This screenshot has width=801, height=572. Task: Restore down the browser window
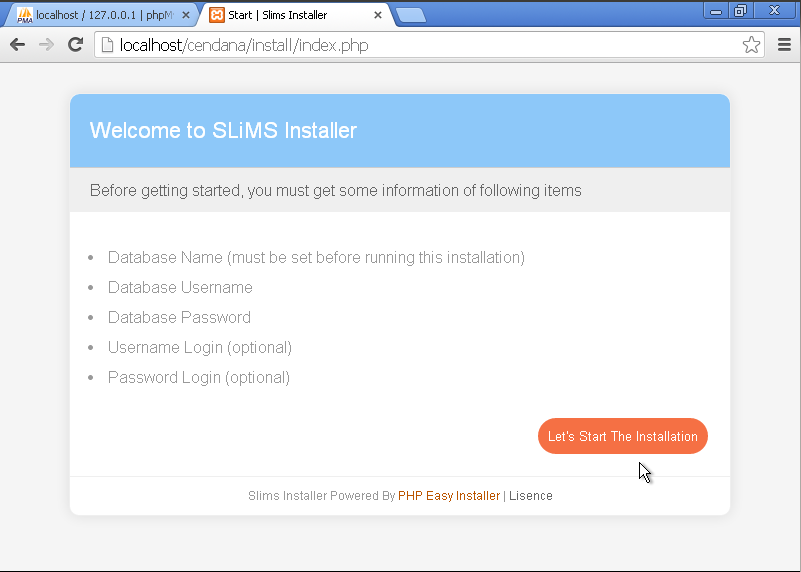click(x=740, y=11)
